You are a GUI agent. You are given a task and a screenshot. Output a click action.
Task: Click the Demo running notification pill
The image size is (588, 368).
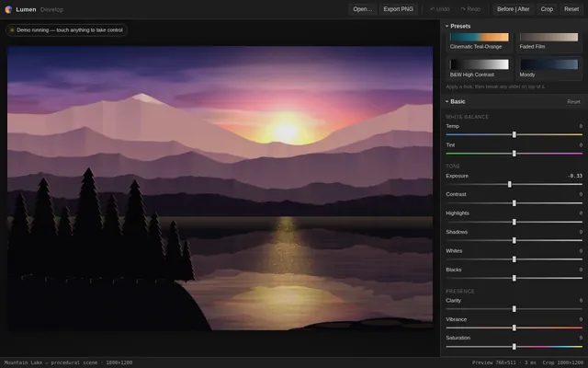(66, 30)
